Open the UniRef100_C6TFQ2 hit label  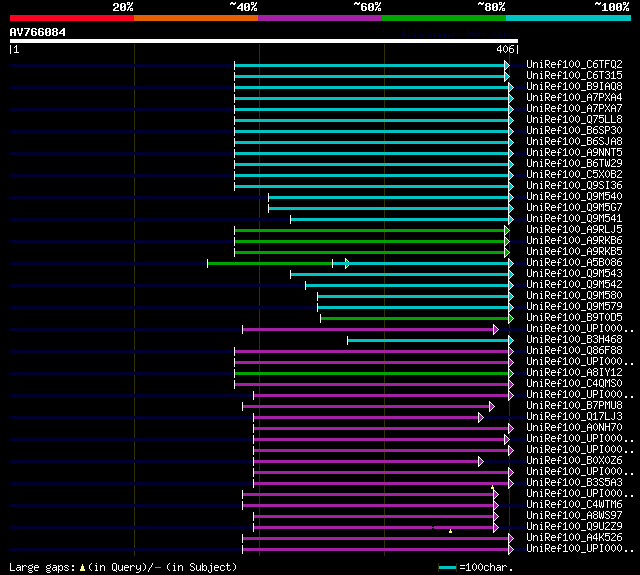pos(574,64)
